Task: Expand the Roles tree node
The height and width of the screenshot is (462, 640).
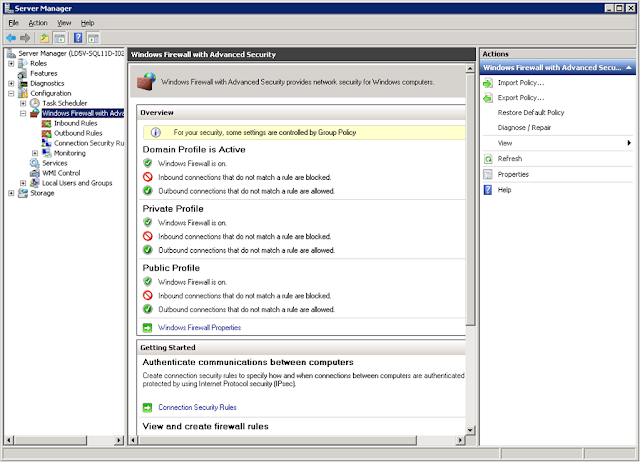Action: tap(11, 64)
